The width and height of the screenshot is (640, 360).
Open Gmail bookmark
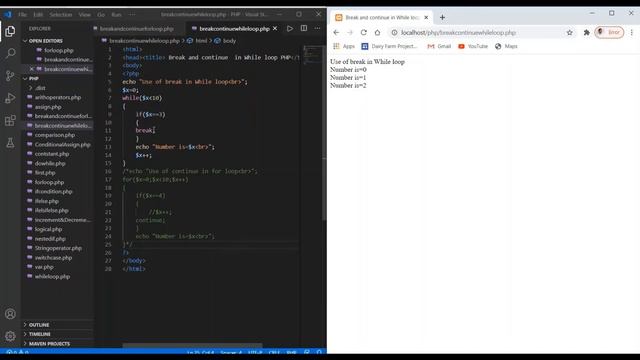click(x=439, y=46)
